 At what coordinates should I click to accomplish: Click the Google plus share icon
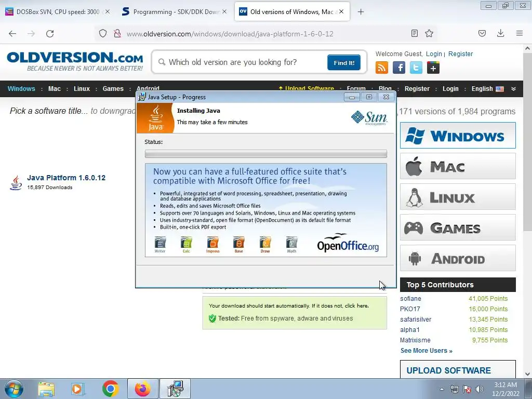coord(433,68)
